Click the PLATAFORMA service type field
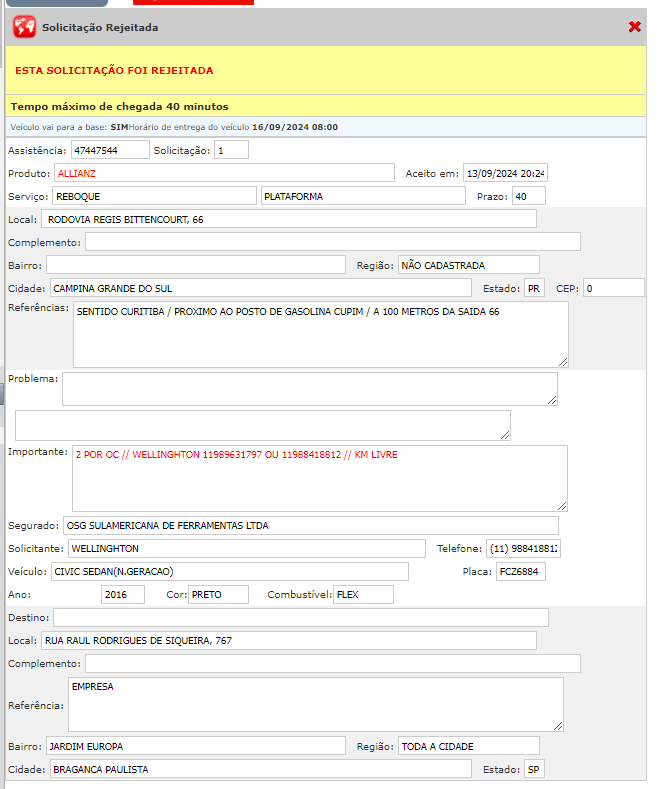 [363, 196]
